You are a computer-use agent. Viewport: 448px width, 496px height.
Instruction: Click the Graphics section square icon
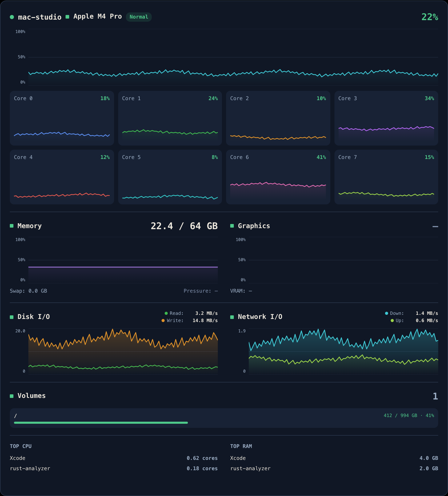tap(232, 226)
